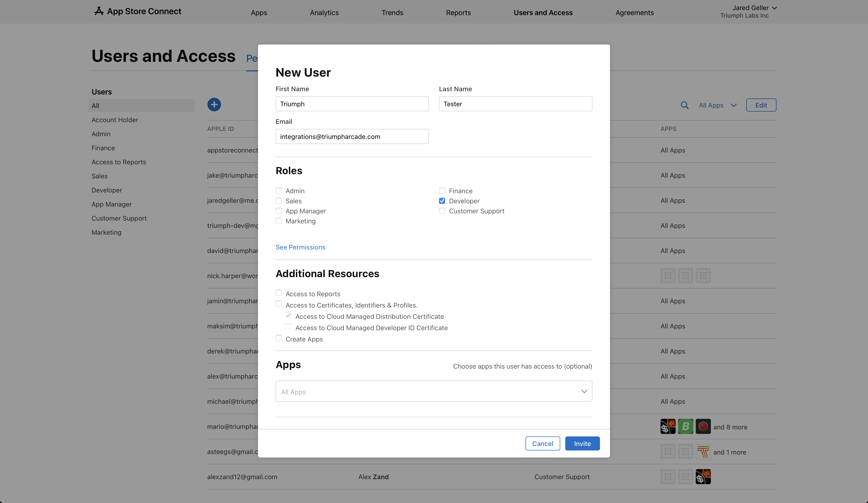
Task: Click first placeholder app icon in nick.harper row
Action: [668, 275]
